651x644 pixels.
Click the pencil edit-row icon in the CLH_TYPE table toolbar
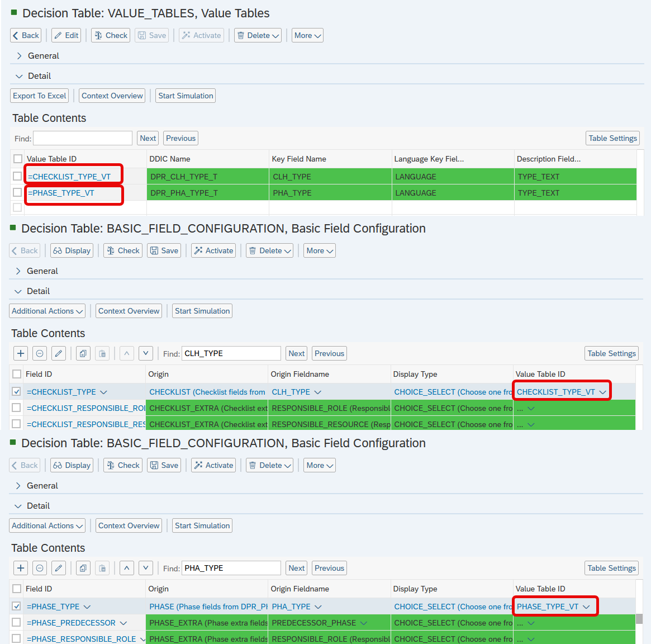click(59, 353)
